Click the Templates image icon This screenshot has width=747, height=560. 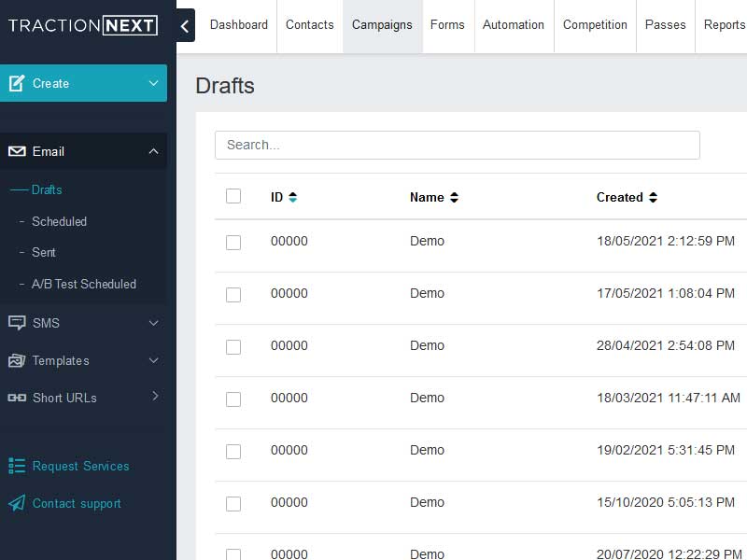pos(17,360)
